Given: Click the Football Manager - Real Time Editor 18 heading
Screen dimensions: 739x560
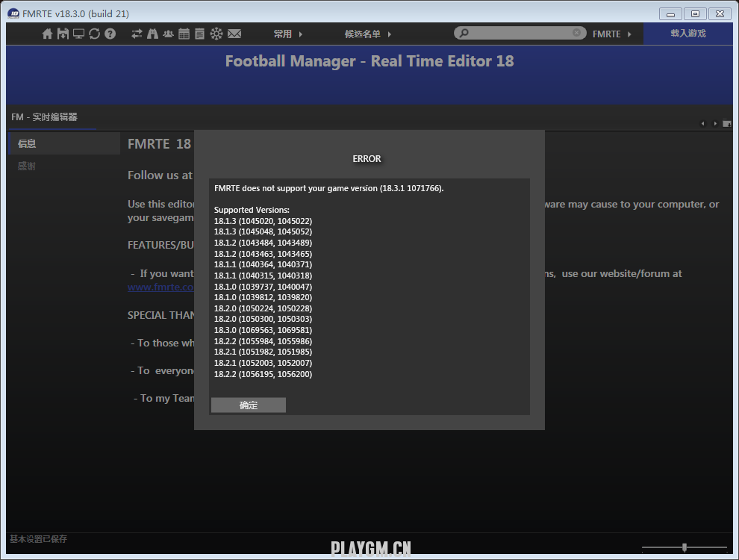Looking at the screenshot, I should coord(369,60).
